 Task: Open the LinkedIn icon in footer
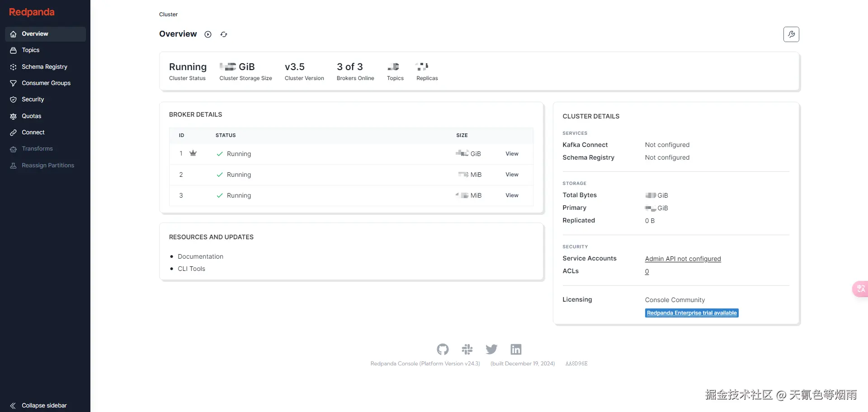(516, 349)
